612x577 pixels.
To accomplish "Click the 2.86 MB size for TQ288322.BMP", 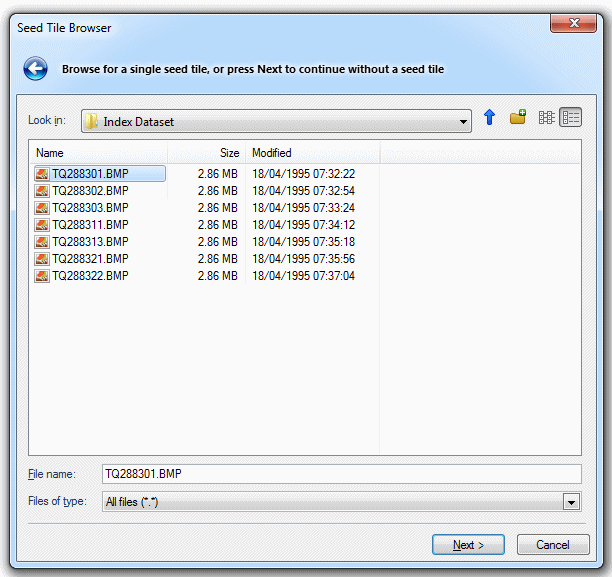I will [x=218, y=276].
